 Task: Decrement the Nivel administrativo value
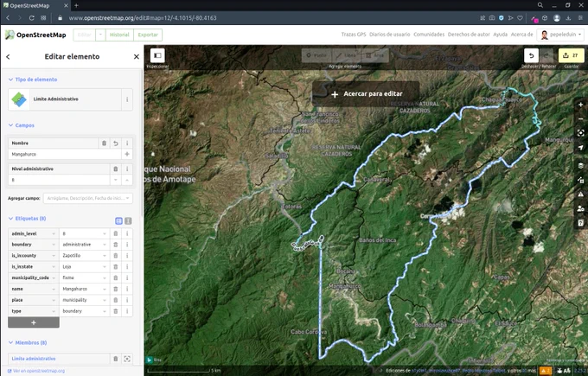(116, 180)
